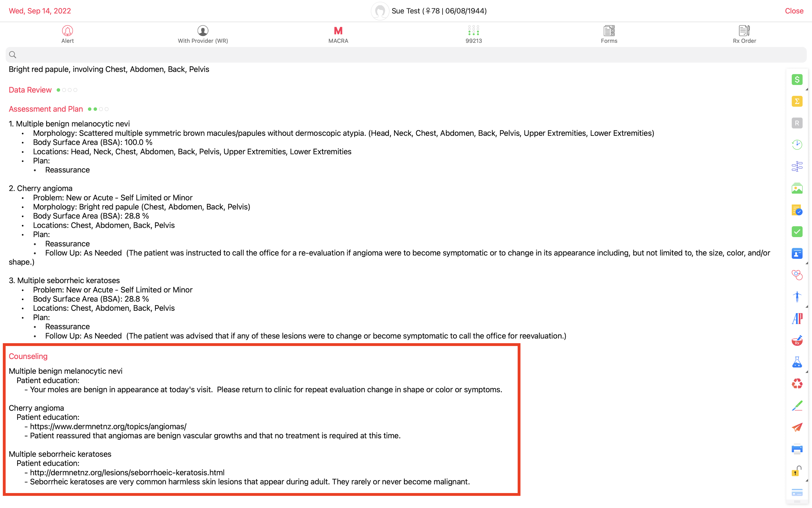Open the yellow sigma summary icon
812x508 pixels.
797,102
